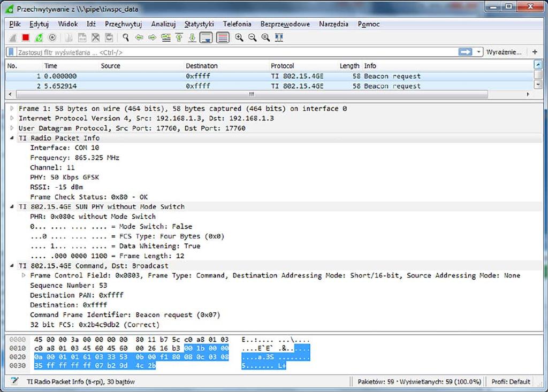Click the close capture file icon

pos(95,38)
